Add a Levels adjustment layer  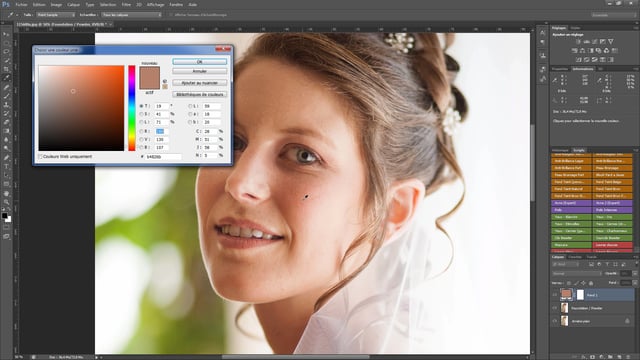tap(587, 42)
